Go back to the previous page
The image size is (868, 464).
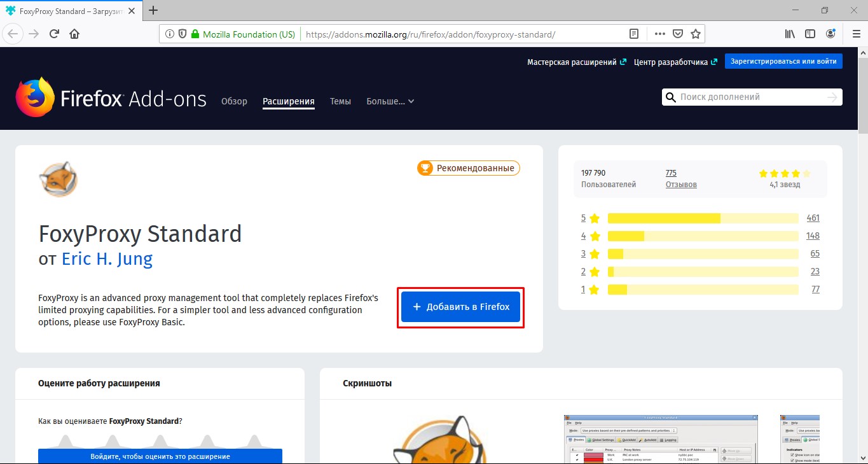(x=14, y=34)
